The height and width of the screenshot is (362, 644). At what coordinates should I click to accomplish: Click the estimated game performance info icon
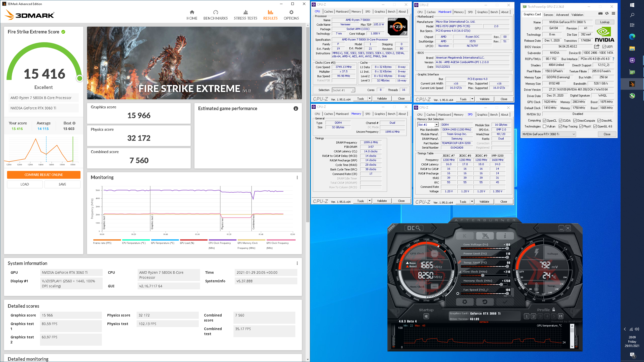click(x=296, y=108)
